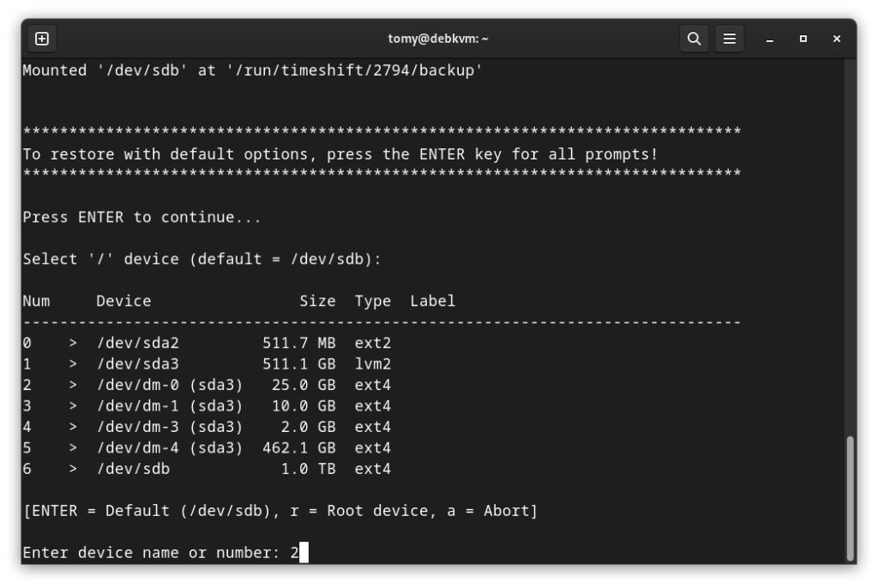Click the /dev/dm-3 2.0 GB row
878x588 pixels.
point(206,427)
